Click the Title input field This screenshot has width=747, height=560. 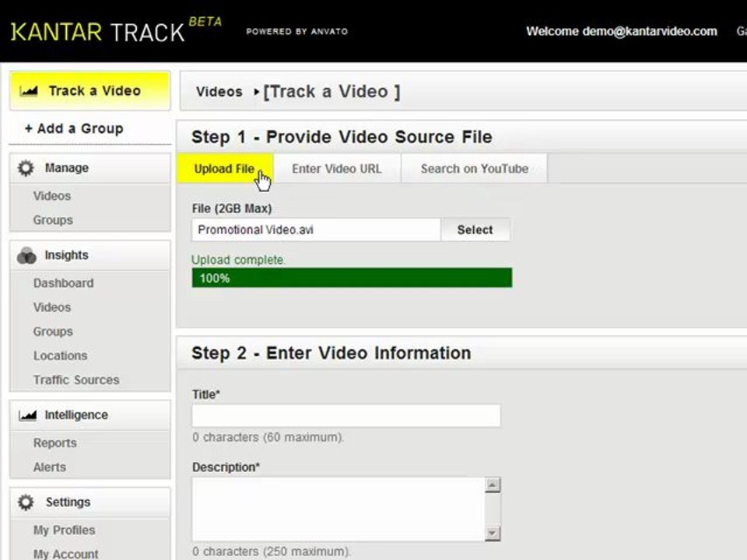tap(346, 415)
